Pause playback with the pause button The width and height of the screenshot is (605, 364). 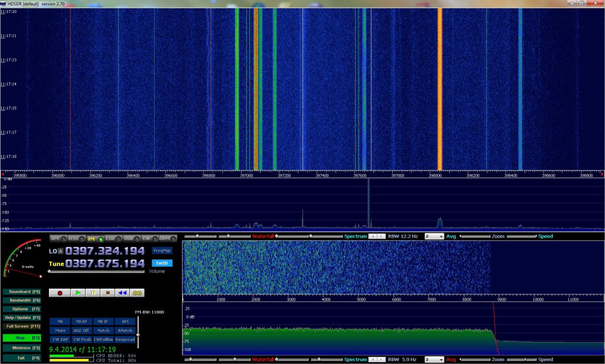click(x=92, y=292)
